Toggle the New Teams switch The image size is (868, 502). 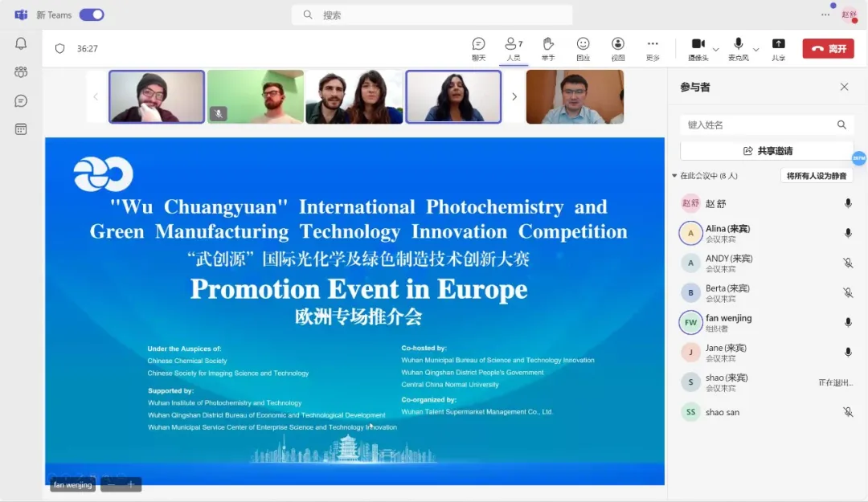[92, 15]
